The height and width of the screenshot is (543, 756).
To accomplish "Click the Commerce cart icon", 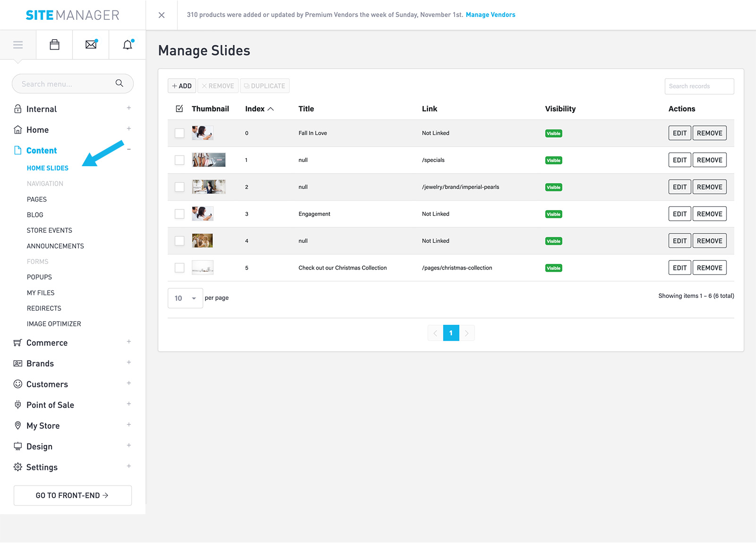I will [x=18, y=343].
